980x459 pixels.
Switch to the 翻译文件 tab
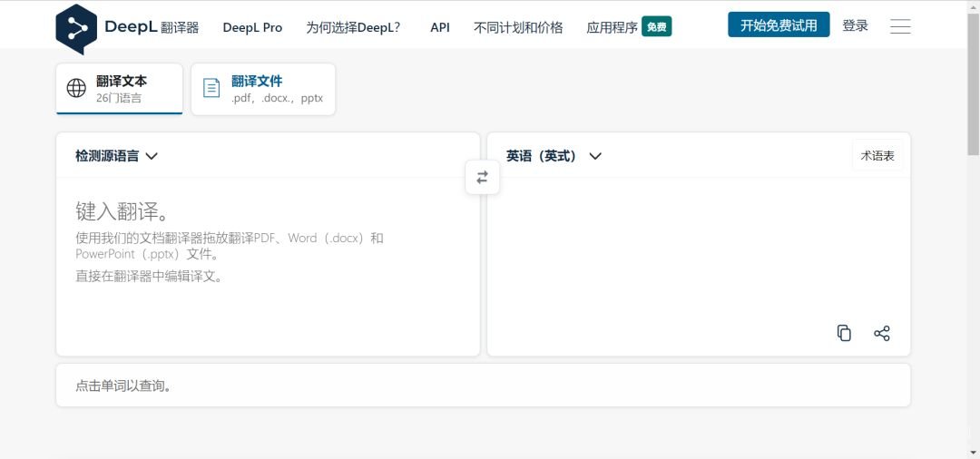tap(263, 89)
